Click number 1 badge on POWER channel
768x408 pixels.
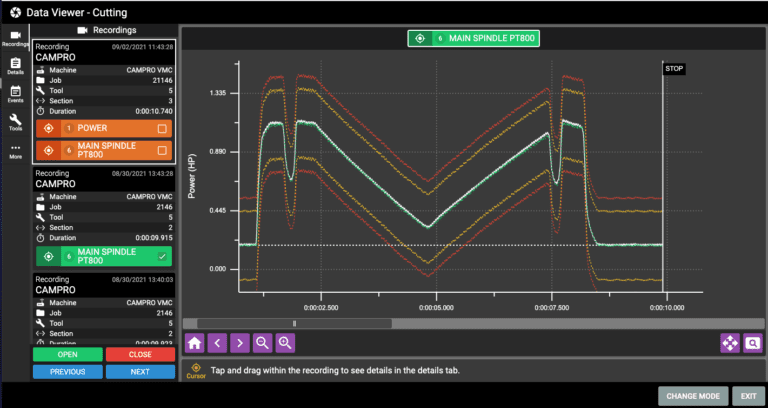pyautogui.click(x=69, y=128)
